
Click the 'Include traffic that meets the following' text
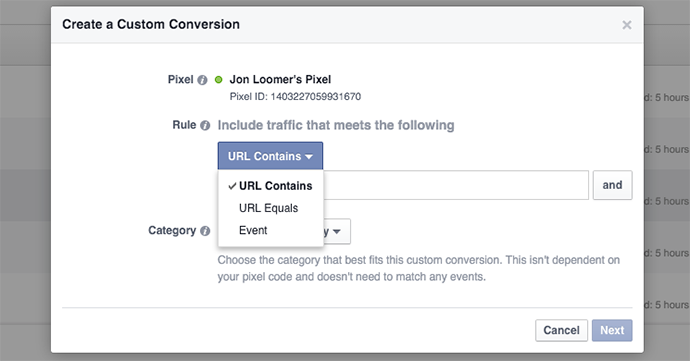click(336, 125)
